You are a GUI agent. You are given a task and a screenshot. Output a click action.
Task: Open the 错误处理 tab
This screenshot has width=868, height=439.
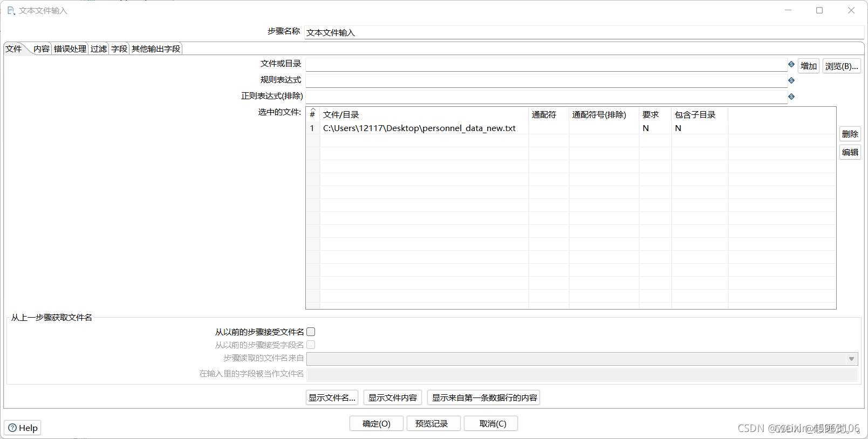click(70, 49)
